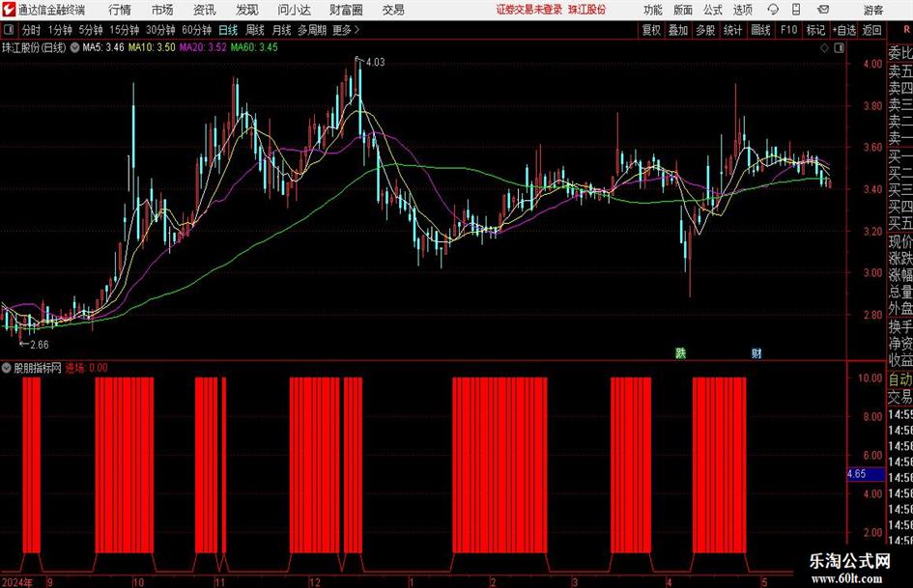Open the 资讯 menu
The image size is (913, 588).
[x=205, y=10]
